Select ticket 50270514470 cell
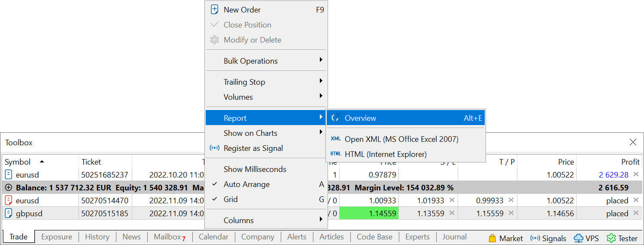644x245 pixels. point(105,200)
